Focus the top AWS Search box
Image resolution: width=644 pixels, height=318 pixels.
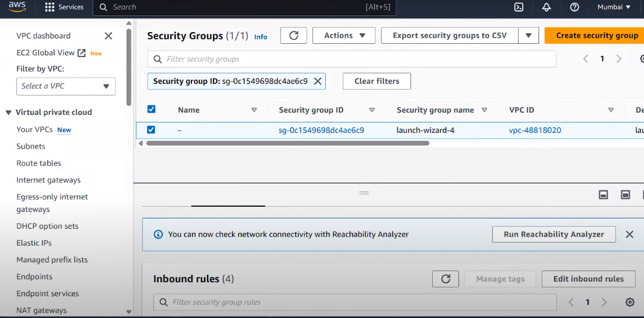click(x=243, y=7)
